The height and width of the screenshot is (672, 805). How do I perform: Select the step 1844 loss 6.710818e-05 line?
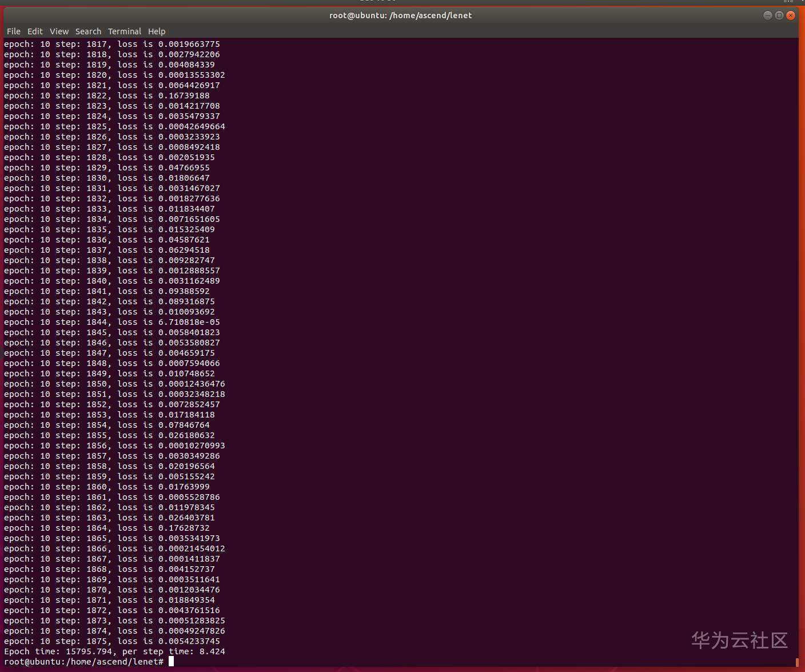coord(112,322)
